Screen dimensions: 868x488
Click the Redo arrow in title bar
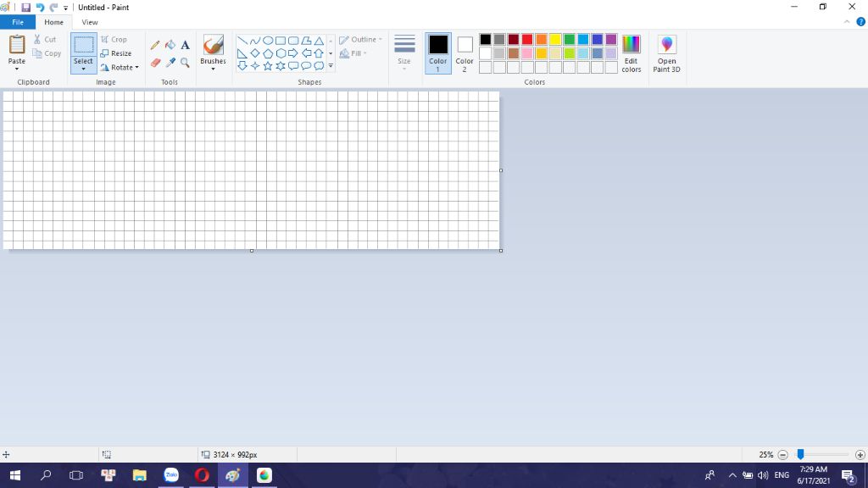pyautogui.click(x=53, y=8)
